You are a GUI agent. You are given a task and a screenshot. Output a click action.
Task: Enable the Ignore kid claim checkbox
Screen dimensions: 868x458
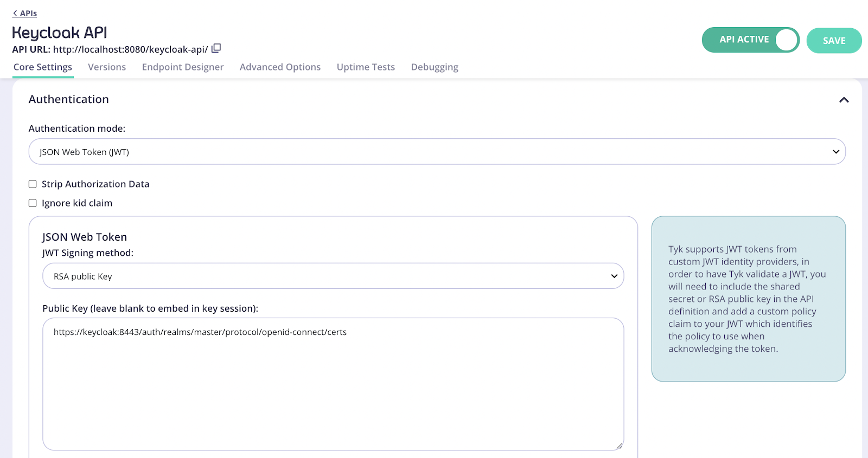[x=33, y=203]
